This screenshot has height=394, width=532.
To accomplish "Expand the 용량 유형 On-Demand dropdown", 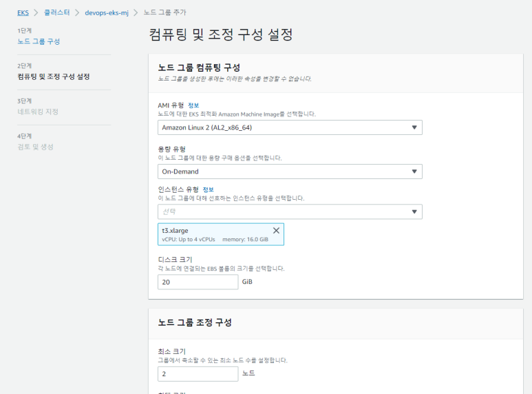I will [x=289, y=172].
